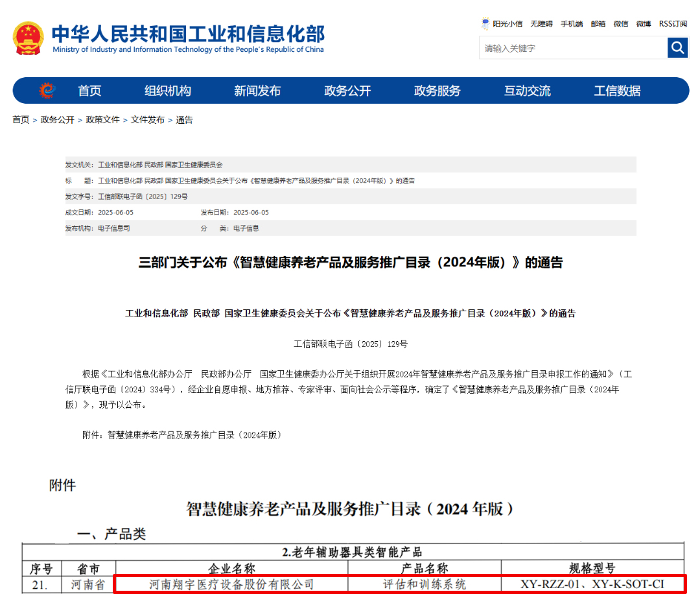Go to 政策文件 in the breadcrumb

coord(102,120)
